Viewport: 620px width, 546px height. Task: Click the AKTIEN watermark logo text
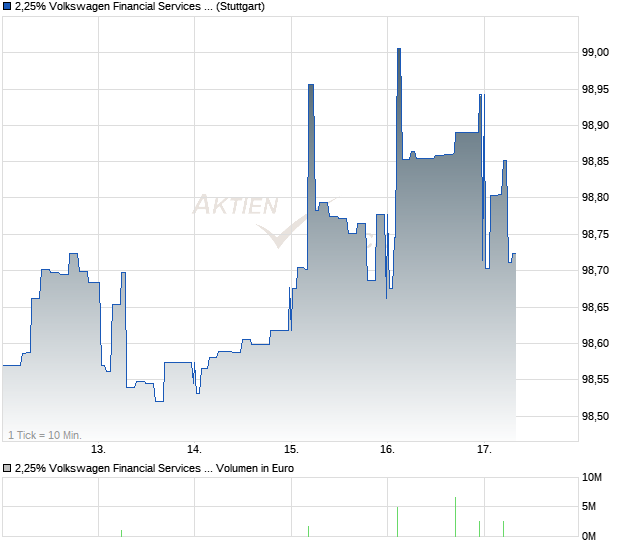[x=235, y=206]
